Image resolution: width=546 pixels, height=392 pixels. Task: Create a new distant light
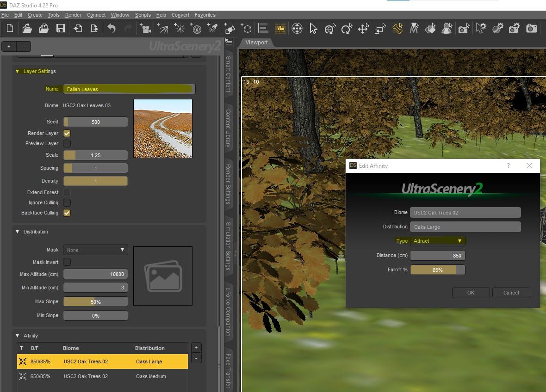(x=162, y=28)
